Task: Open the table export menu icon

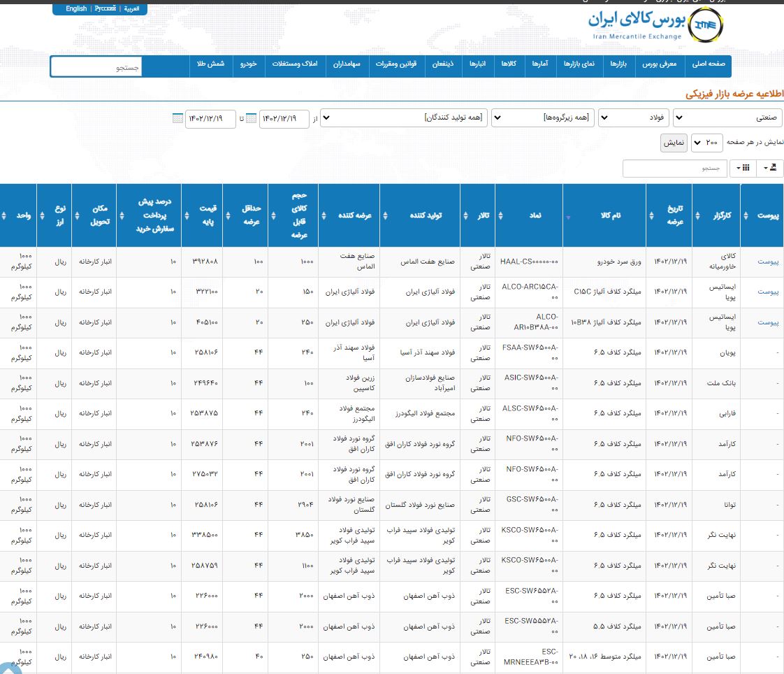Action: 770,168
